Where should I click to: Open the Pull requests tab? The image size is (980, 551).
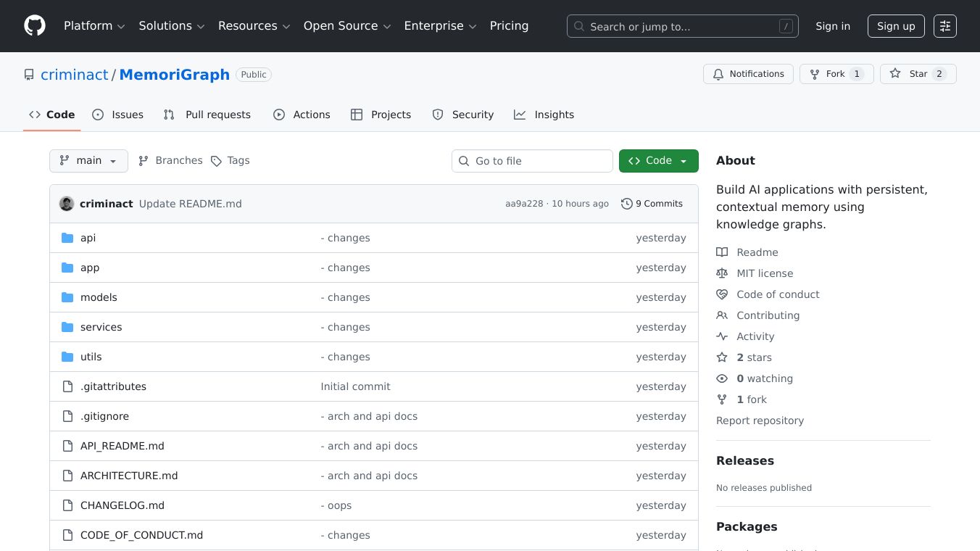pos(207,115)
